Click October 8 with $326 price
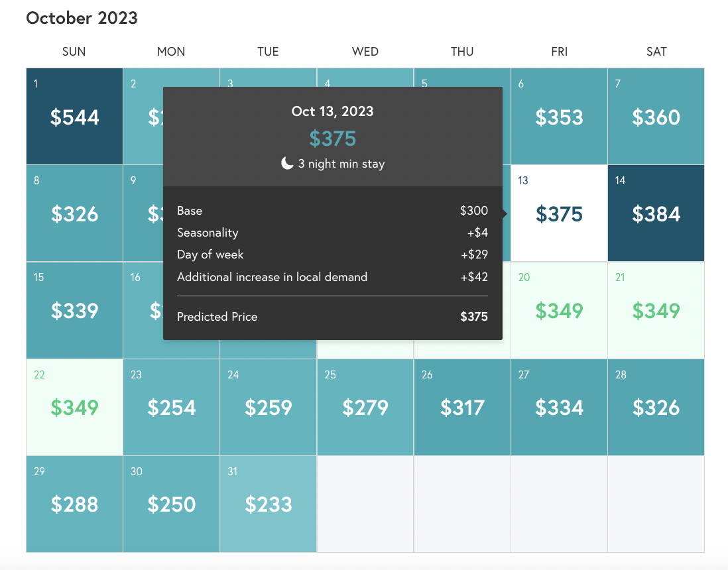Image resolution: width=728 pixels, height=570 pixels. 74,213
